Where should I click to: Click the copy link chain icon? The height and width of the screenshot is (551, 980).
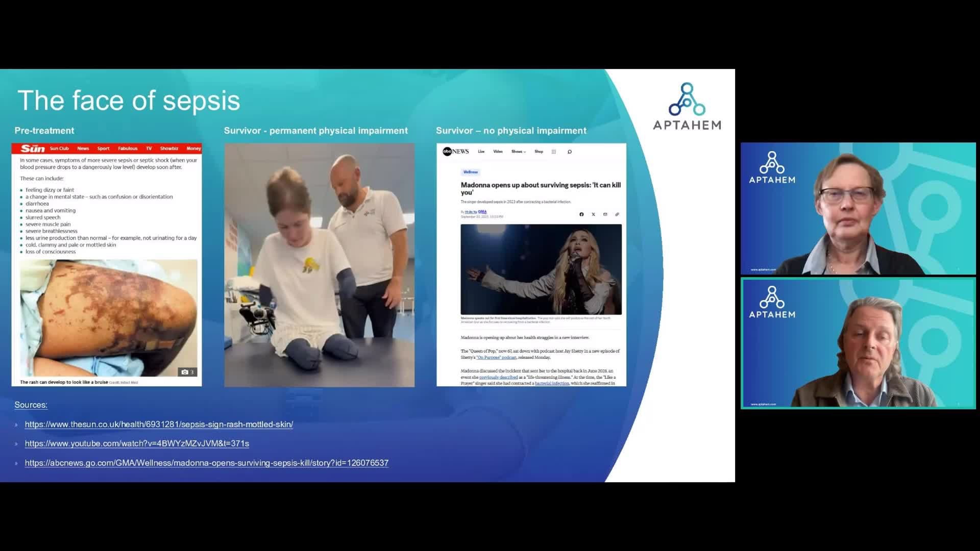pyautogui.click(x=617, y=215)
